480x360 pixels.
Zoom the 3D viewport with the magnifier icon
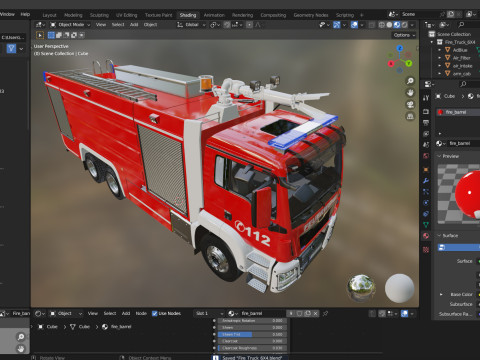click(410, 81)
